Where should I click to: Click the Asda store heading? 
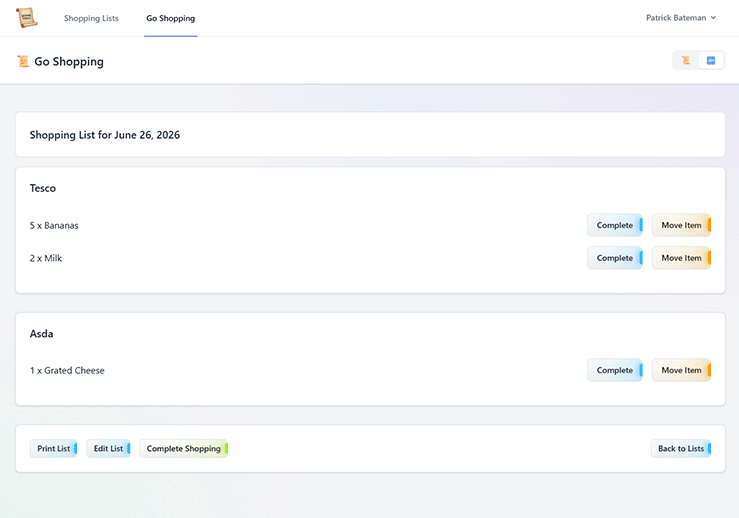[x=41, y=334]
